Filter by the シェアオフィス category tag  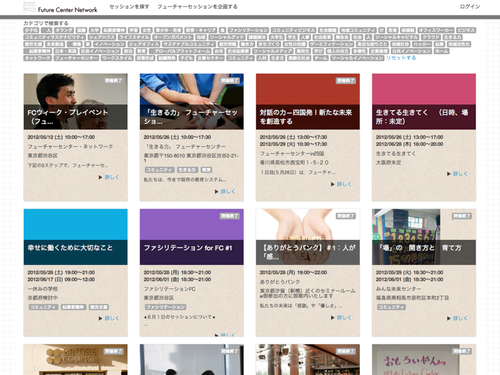click(x=144, y=44)
